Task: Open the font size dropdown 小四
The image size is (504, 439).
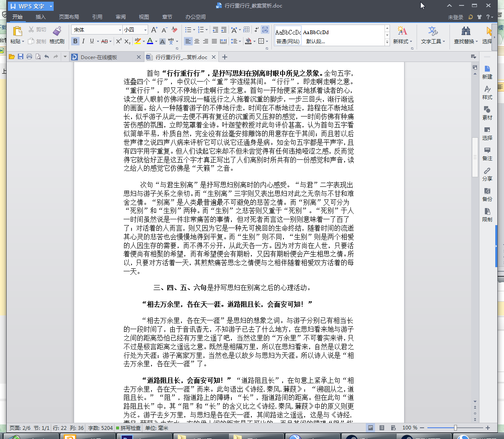Action: click(145, 30)
